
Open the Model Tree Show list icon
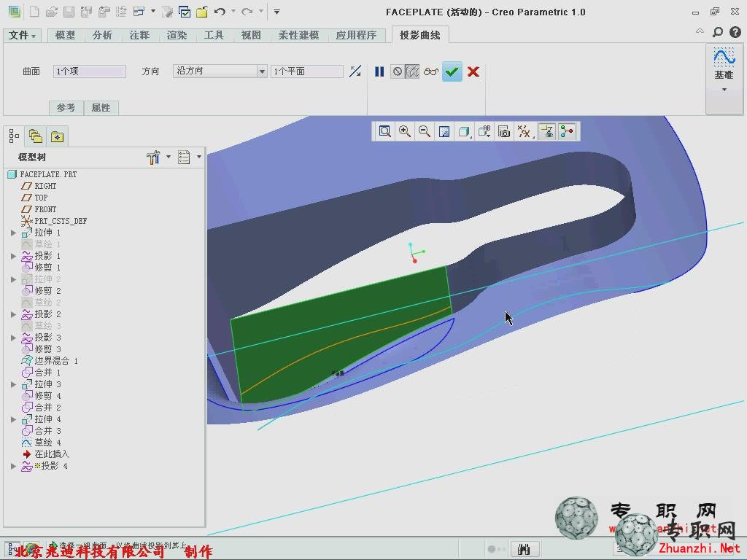pos(184,157)
